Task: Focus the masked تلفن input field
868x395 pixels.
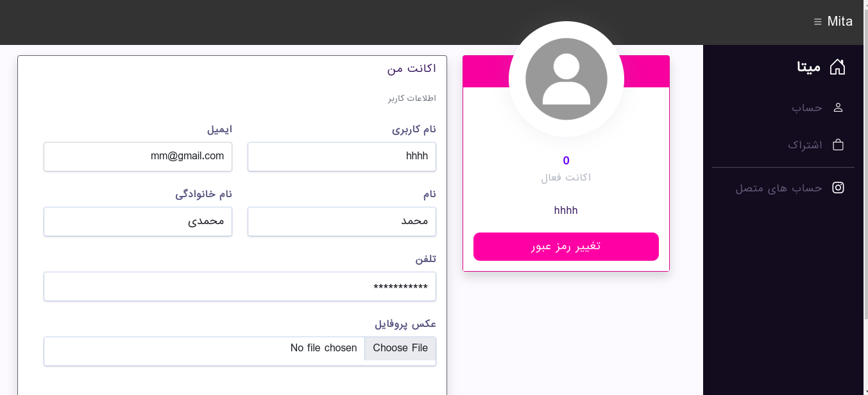Action: pyautogui.click(x=240, y=286)
